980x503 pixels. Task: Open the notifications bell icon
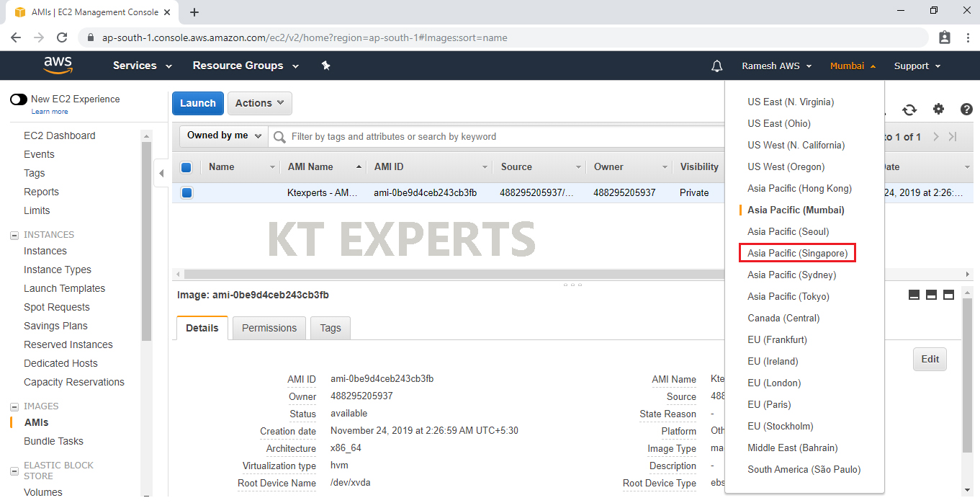pos(716,66)
